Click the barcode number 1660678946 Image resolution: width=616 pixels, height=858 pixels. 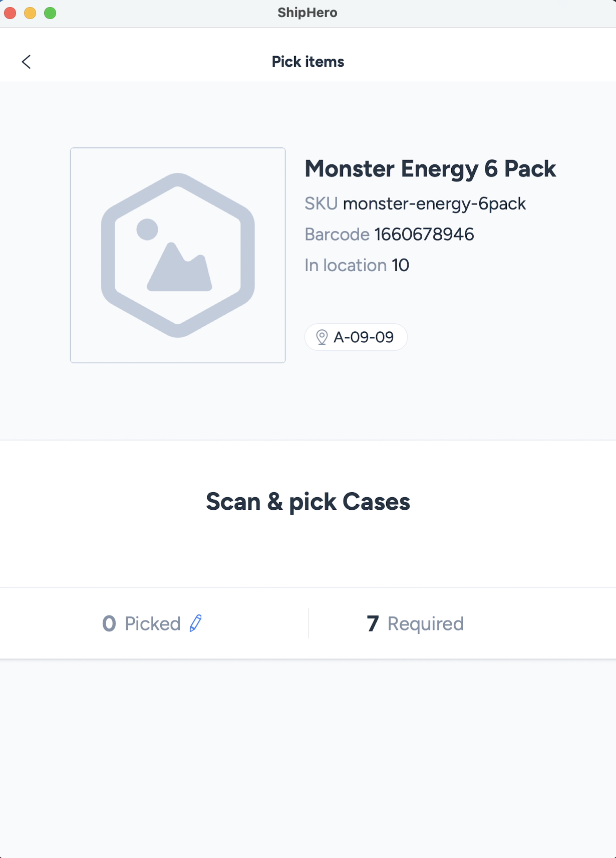(424, 235)
